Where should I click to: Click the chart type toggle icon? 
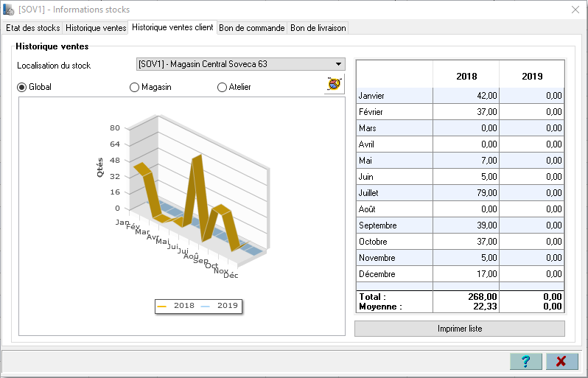[x=335, y=83]
